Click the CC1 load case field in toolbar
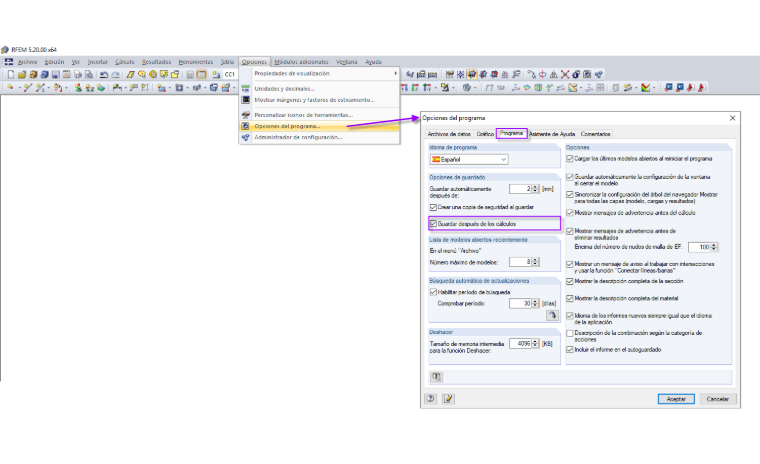 pos(230,74)
